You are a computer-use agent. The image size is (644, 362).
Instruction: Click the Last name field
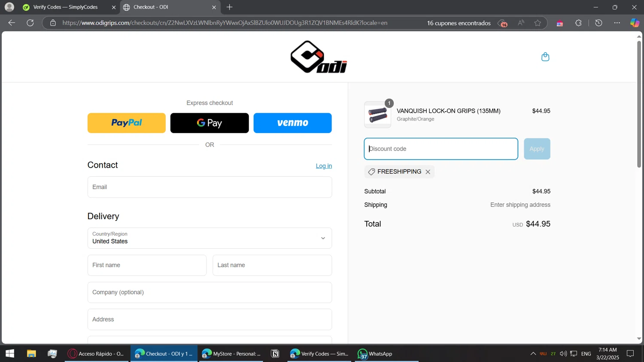tap(272, 265)
